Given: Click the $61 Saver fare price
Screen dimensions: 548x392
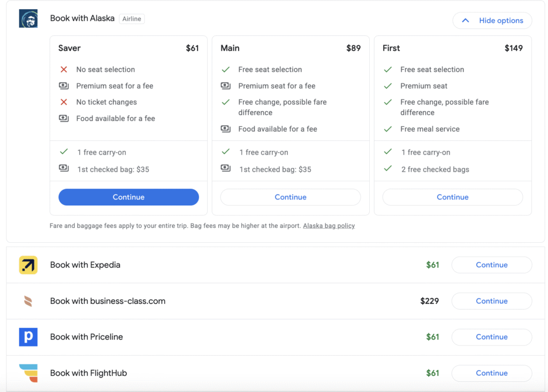Looking at the screenshot, I should [x=192, y=48].
